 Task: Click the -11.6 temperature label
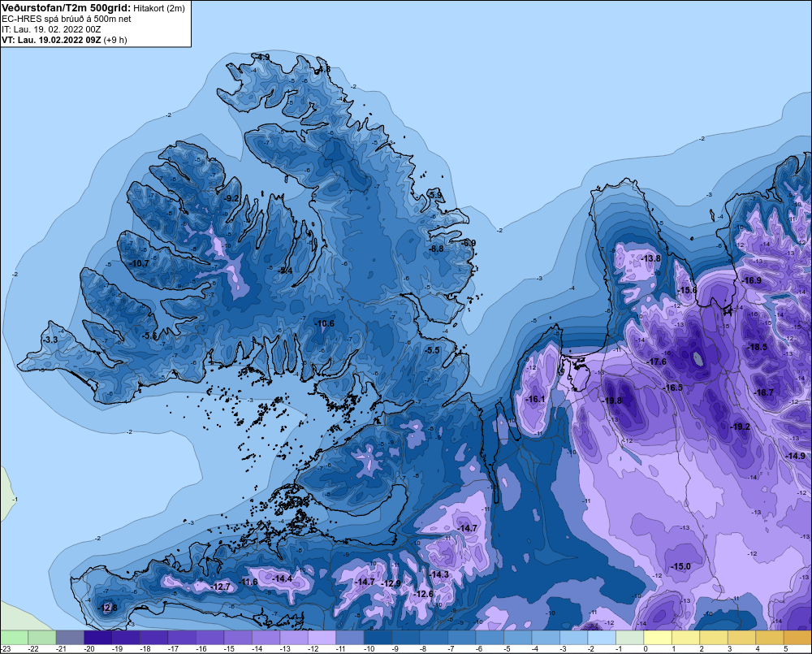[x=247, y=582]
